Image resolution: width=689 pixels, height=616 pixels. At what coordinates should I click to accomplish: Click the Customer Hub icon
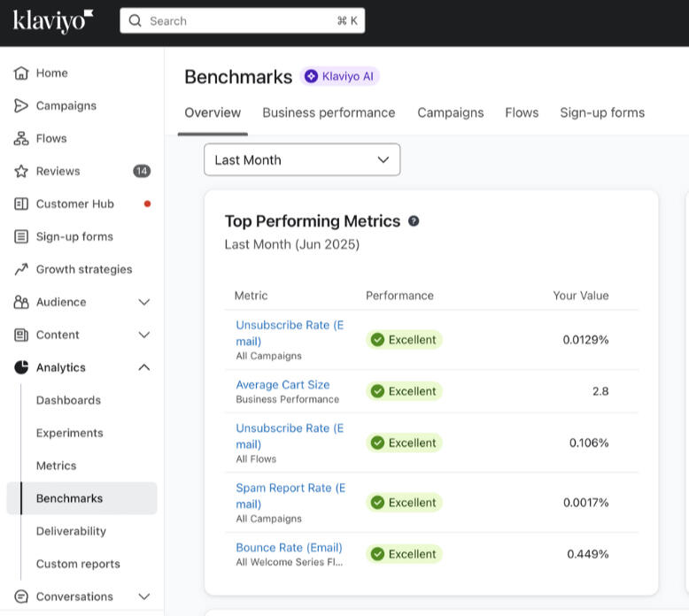click(x=21, y=204)
